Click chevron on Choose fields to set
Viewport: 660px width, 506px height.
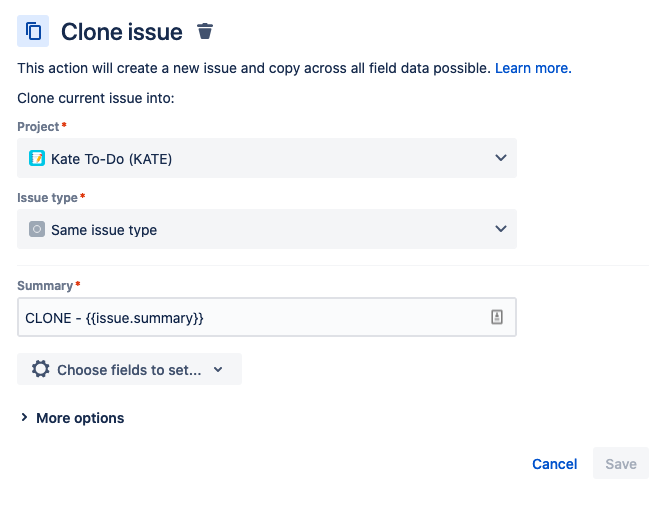click(219, 369)
